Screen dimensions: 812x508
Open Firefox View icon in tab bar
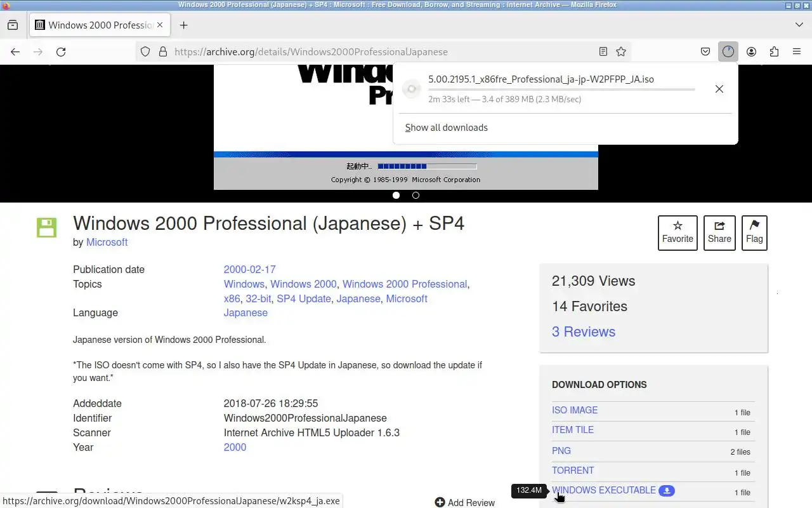pos(13,25)
